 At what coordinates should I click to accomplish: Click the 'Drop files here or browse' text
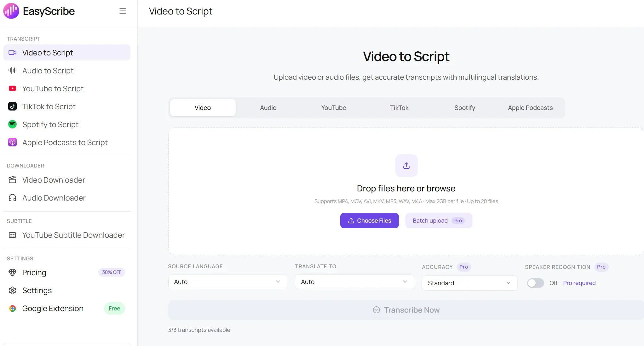point(406,189)
